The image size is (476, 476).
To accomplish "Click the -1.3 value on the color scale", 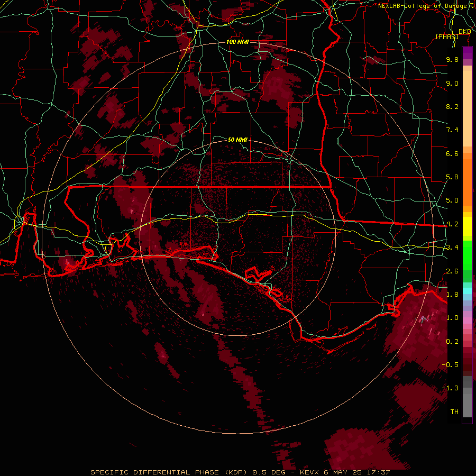I will (450, 388).
